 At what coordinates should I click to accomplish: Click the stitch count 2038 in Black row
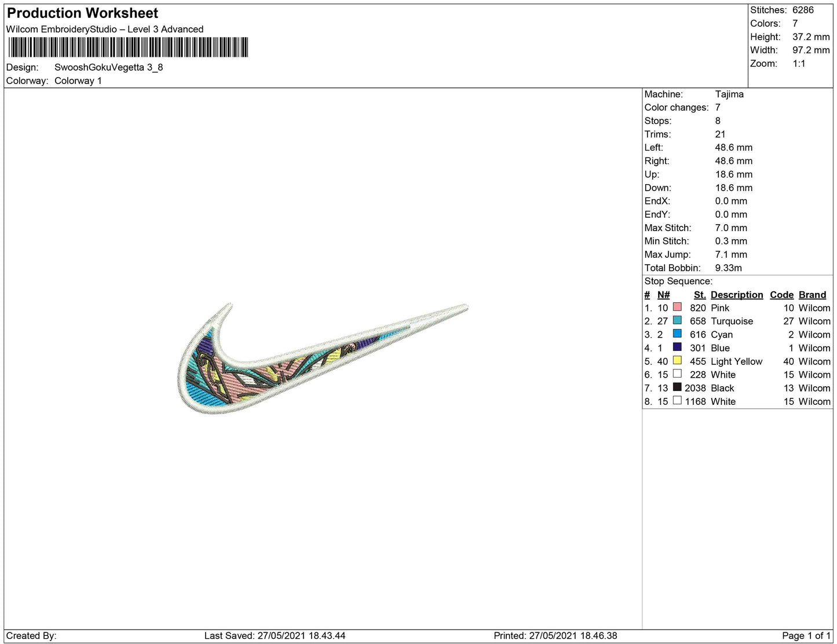695,388
